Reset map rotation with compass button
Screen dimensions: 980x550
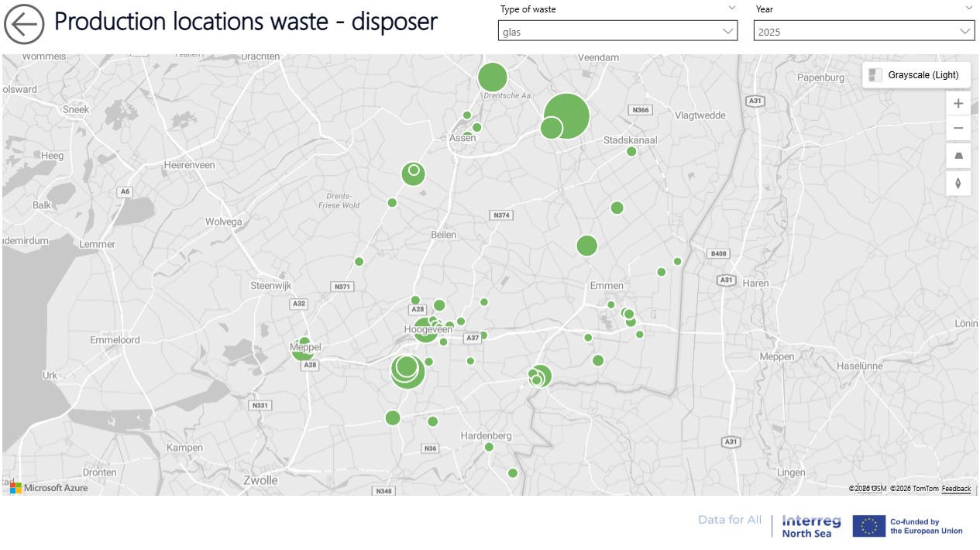pos(958,184)
